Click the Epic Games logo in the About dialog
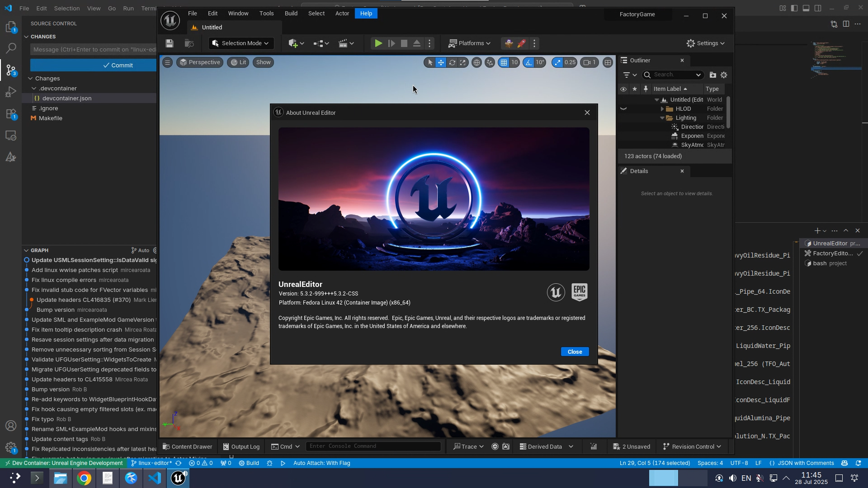Screen dimensions: 868x488 click(x=579, y=292)
